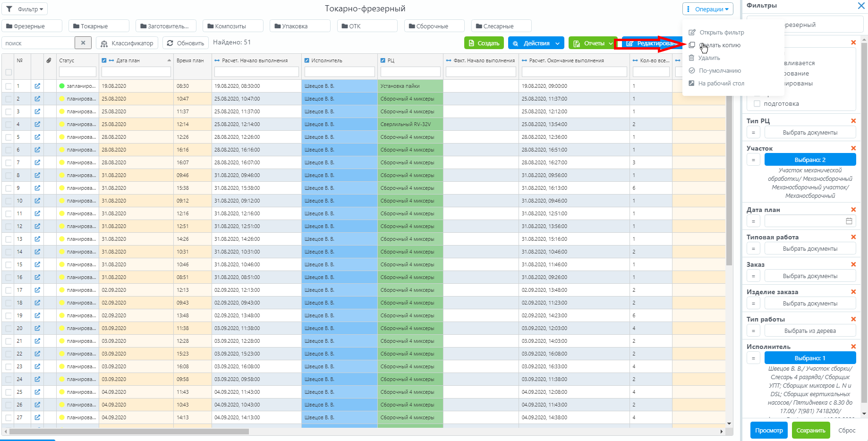Toggle the select-all rows checkbox in header
Viewport: 868px width, 441px height.
click(x=9, y=72)
